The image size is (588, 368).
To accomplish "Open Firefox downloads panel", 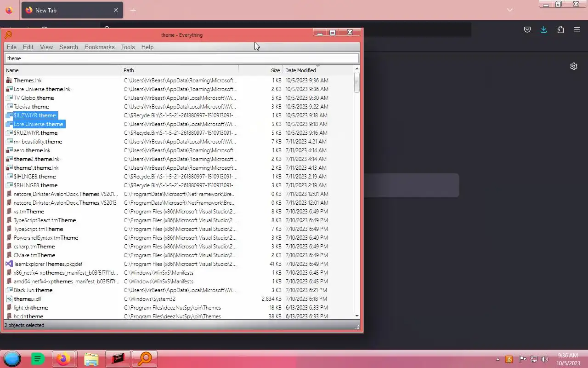I will 543,29.
